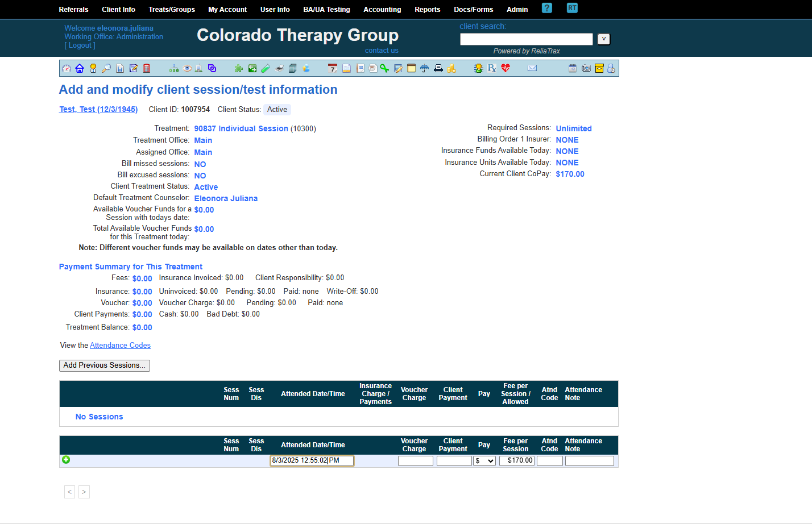Viewport: 812px width, 524px height.
Task: Open the Reports menu
Action: pos(427,10)
